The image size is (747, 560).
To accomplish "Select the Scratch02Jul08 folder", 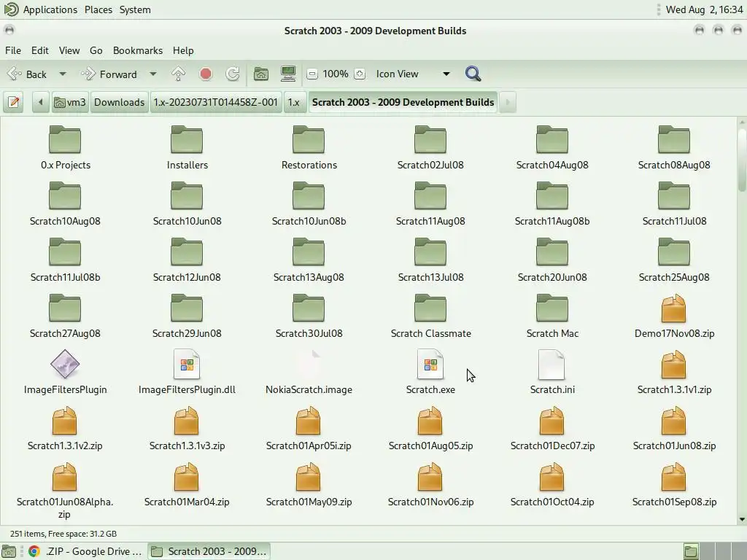I will pos(430,148).
